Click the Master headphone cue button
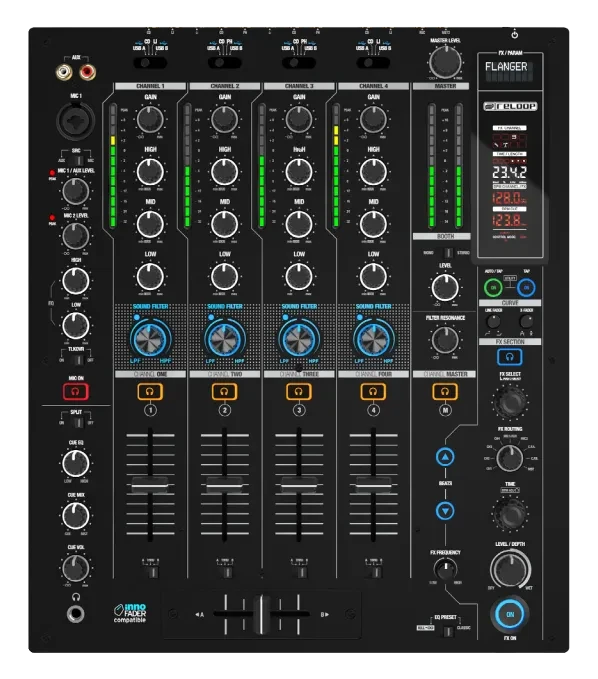The height and width of the screenshot is (679, 598). coord(445,391)
